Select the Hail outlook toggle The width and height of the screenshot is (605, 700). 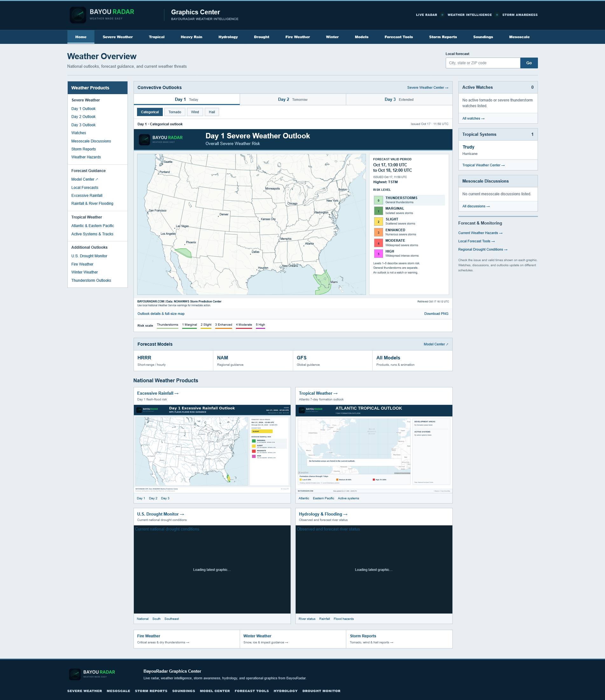point(212,112)
